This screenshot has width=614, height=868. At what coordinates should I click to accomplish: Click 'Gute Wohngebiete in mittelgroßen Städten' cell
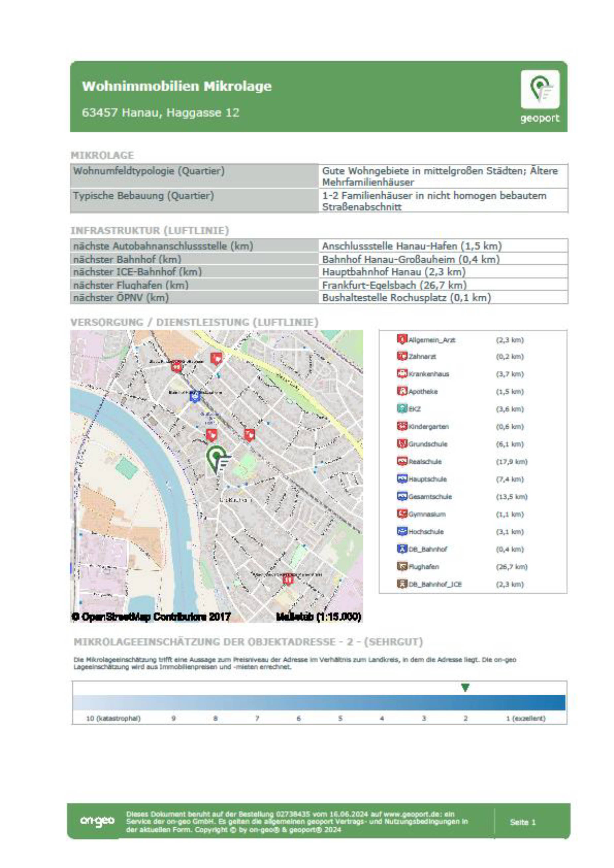coord(443,176)
